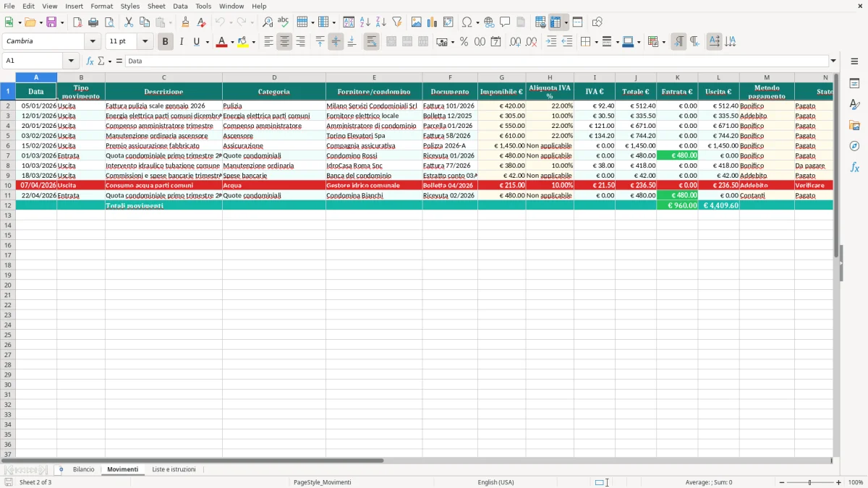
Task: Increase indent
Action: [551, 42]
